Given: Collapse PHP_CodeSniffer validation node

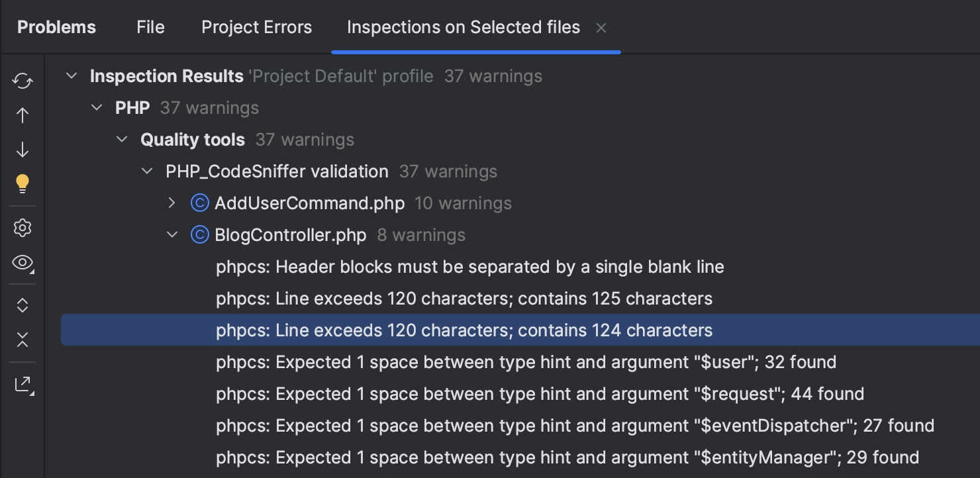Looking at the screenshot, I should [147, 171].
